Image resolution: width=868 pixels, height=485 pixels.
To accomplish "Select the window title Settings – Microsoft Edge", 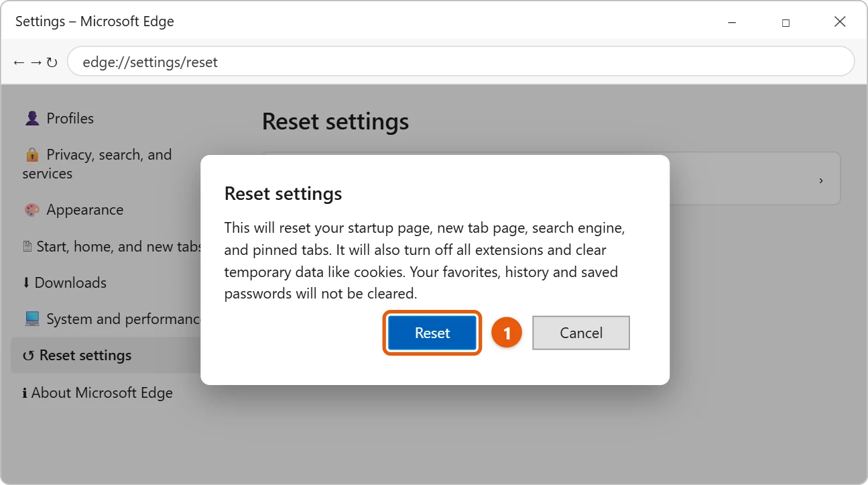I will coord(95,21).
